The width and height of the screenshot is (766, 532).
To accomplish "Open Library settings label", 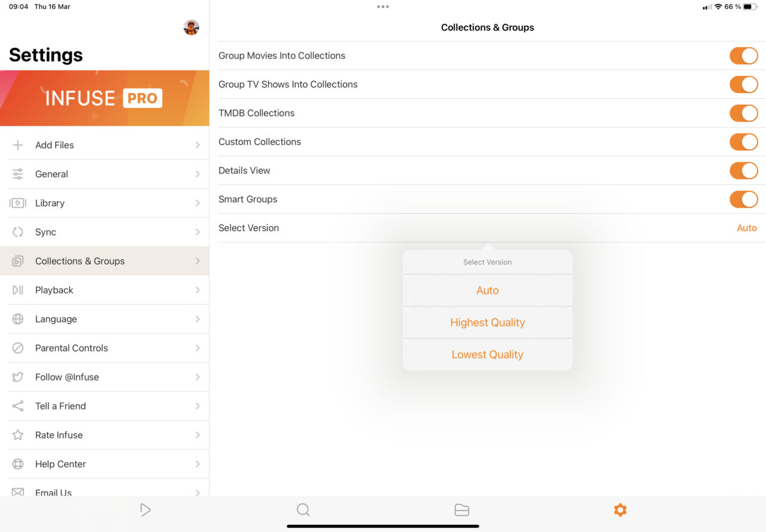I will (50, 203).
